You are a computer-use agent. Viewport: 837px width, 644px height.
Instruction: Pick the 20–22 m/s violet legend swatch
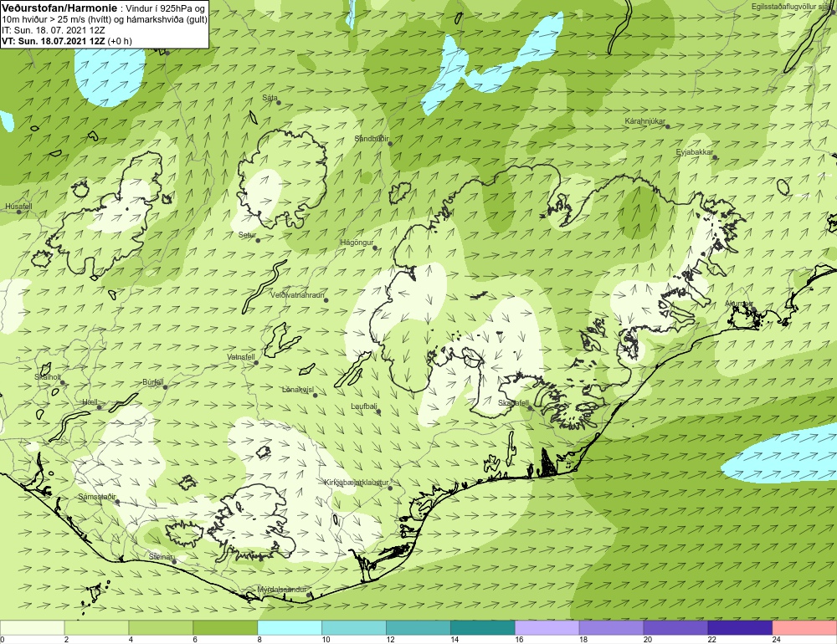[675, 627]
